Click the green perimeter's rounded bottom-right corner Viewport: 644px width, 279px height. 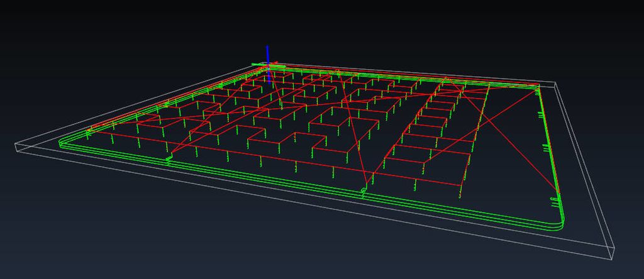562,224
